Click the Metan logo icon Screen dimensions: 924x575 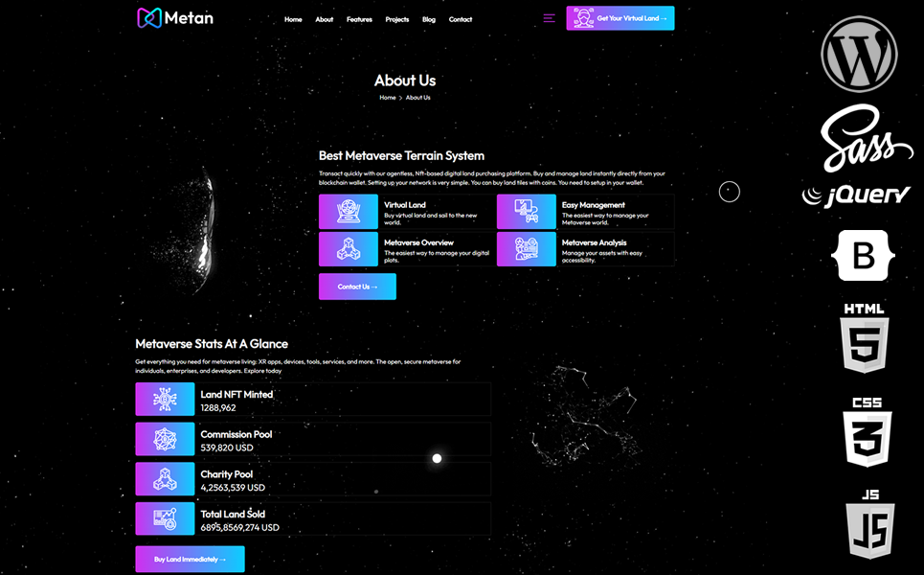click(x=147, y=18)
